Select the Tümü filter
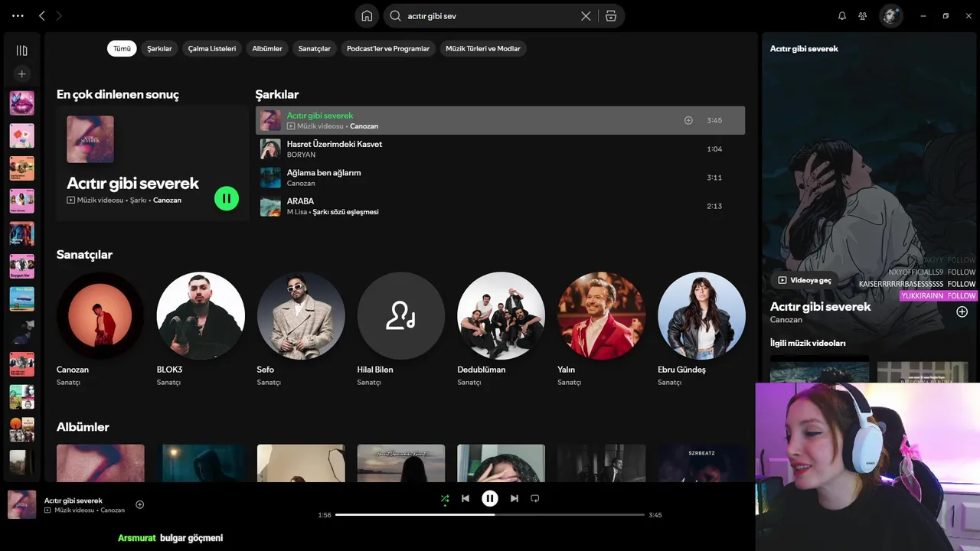The height and width of the screenshot is (551, 980). click(x=122, y=48)
